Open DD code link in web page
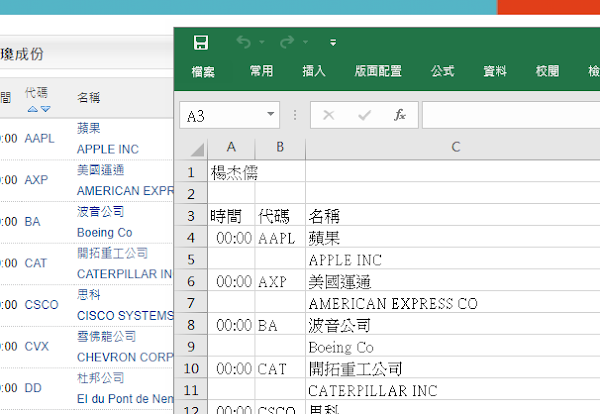This screenshot has height=414, width=600. coord(33,388)
